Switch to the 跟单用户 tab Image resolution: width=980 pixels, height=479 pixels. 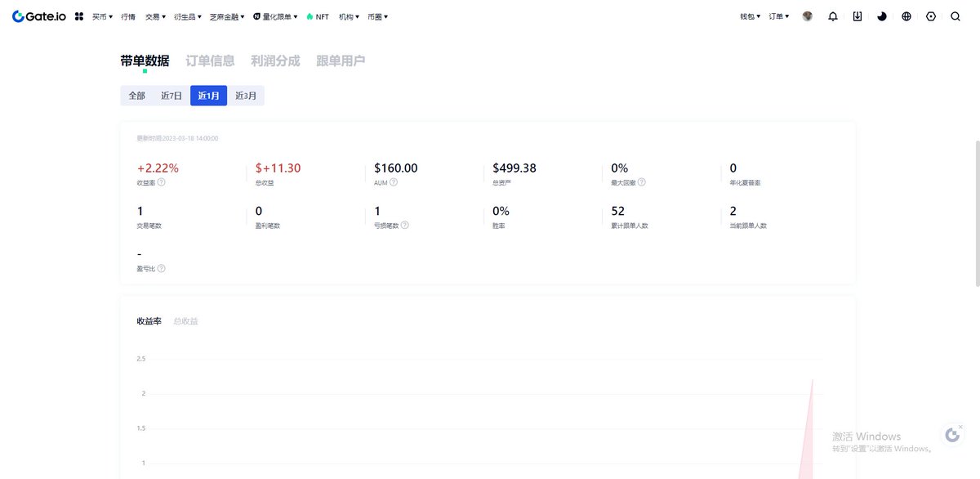tap(341, 60)
